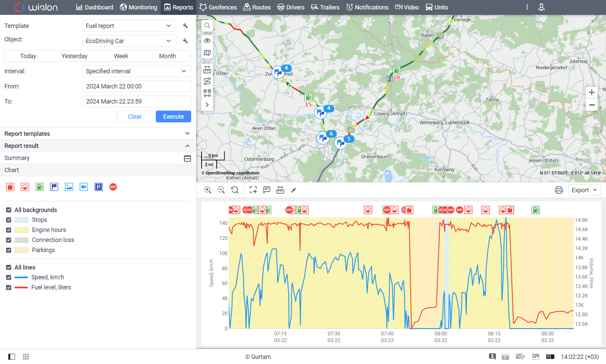Image resolution: width=606 pixels, height=364 pixels.
Task: Open the map layers tool
Action: pos(207,53)
